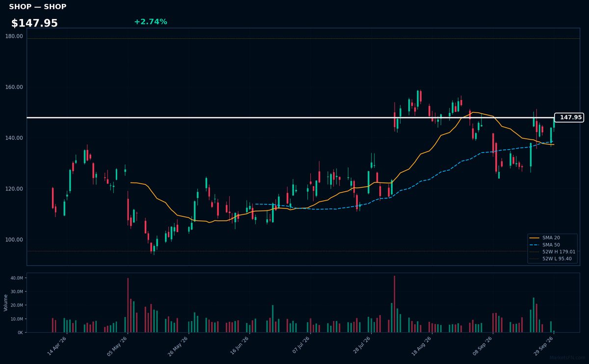Click the 10.0M volume axis label
Viewport: 589px width, 364px height.
point(17,319)
